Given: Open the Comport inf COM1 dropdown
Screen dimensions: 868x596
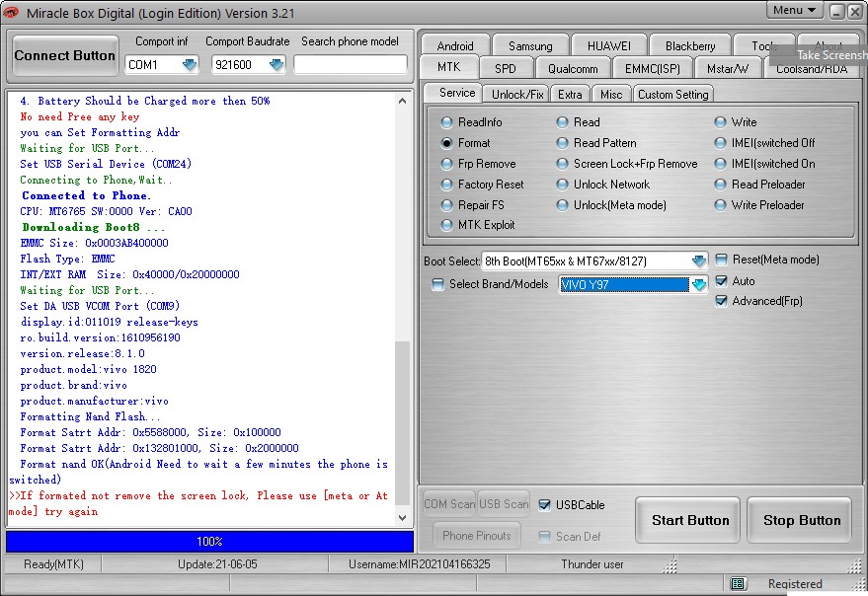Looking at the screenshot, I should point(190,65).
